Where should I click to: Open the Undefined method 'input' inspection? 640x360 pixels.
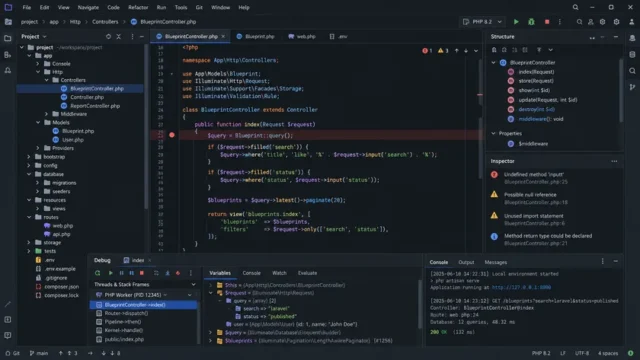coord(533,174)
